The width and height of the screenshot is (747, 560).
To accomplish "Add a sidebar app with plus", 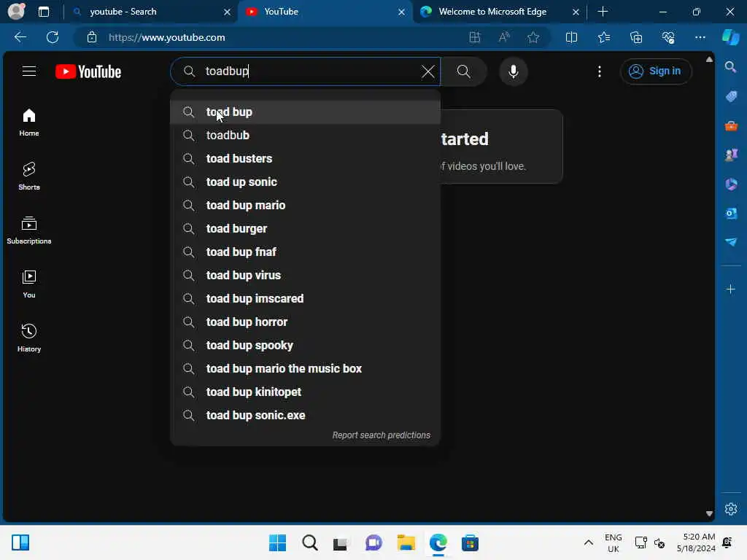I will click(x=731, y=289).
